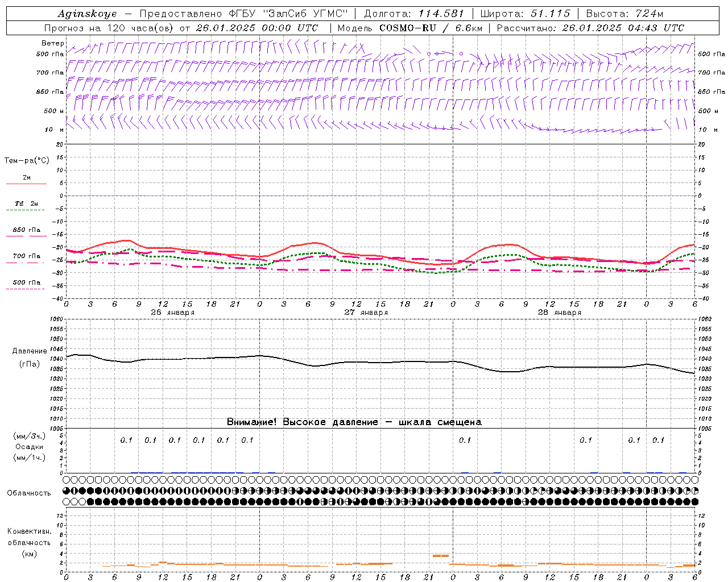Click the '500 гПа' temperature legend entry
Image resolution: width=728 pixels, height=582 pixels.
(27, 282)
